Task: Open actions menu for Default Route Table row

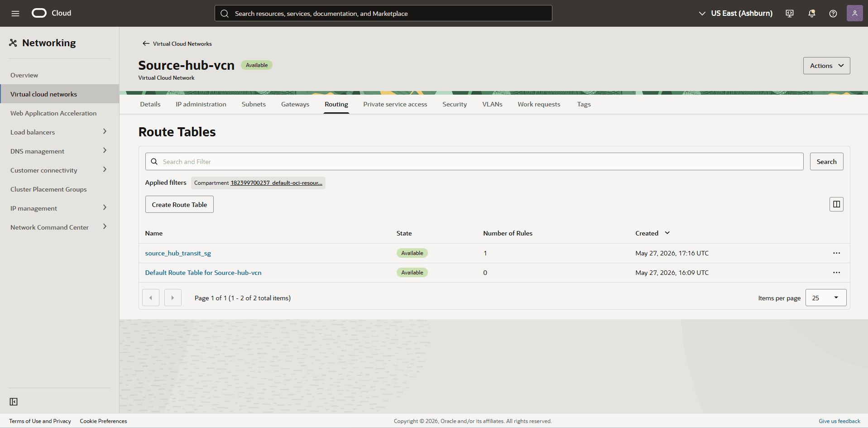Action: coord(836,273)
